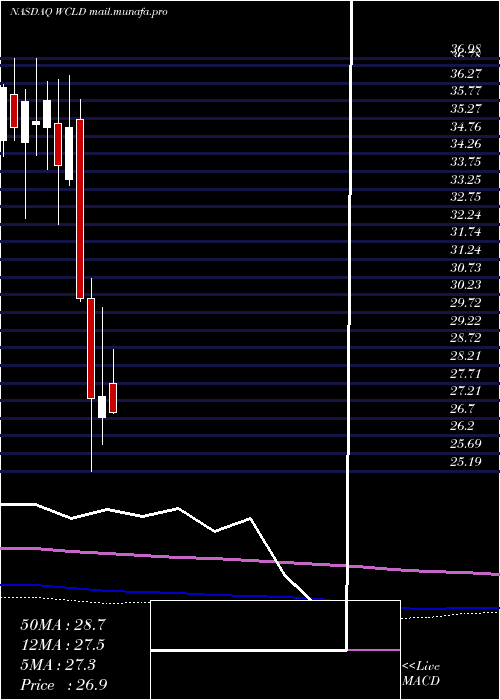Click the NASDAQ WCLD mail.munafa.pro title text

[88, 12]
